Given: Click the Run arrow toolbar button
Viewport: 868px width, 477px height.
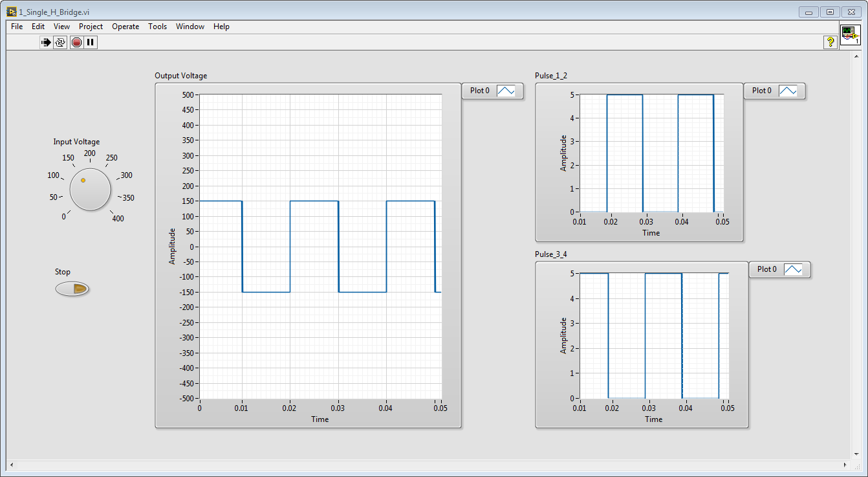Looking at the screenshot, I should tap(46, 42).
